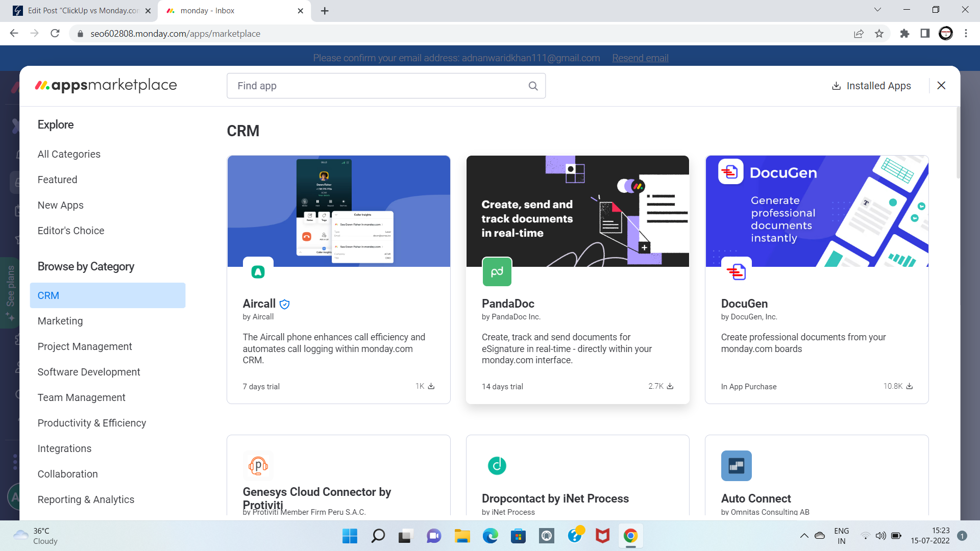Screen dimensions: 980x551
Task: Click the Dropcontact app logo icon
Action: pyautogui.click(x=497, y=465)
